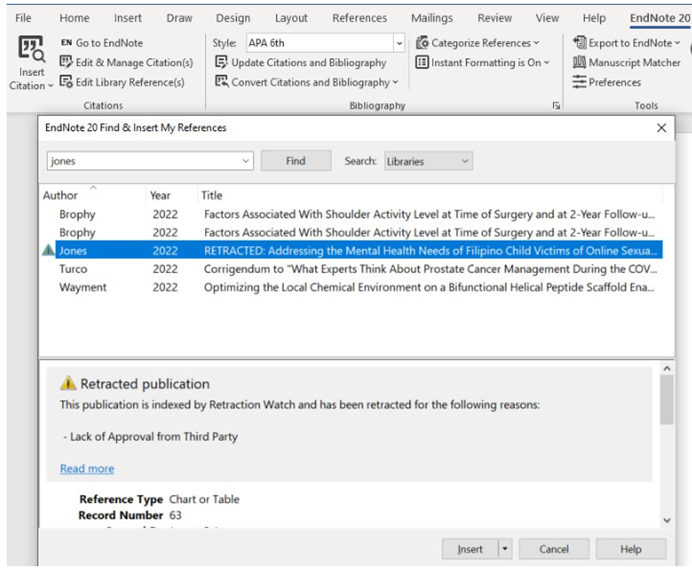Follow the Read more link
This screenshot has height=570, width=692.
pyautogui.click(x=87, y=469)
